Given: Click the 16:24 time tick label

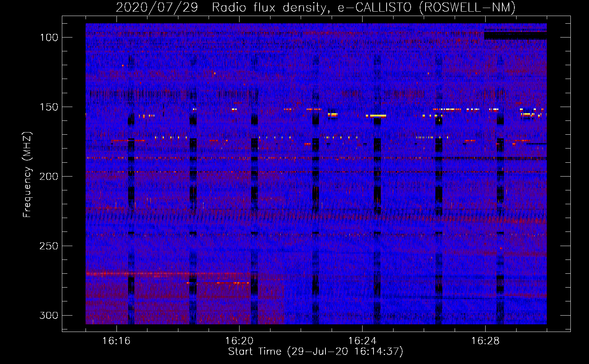Looking at the screenshot, I should [362, 341].
